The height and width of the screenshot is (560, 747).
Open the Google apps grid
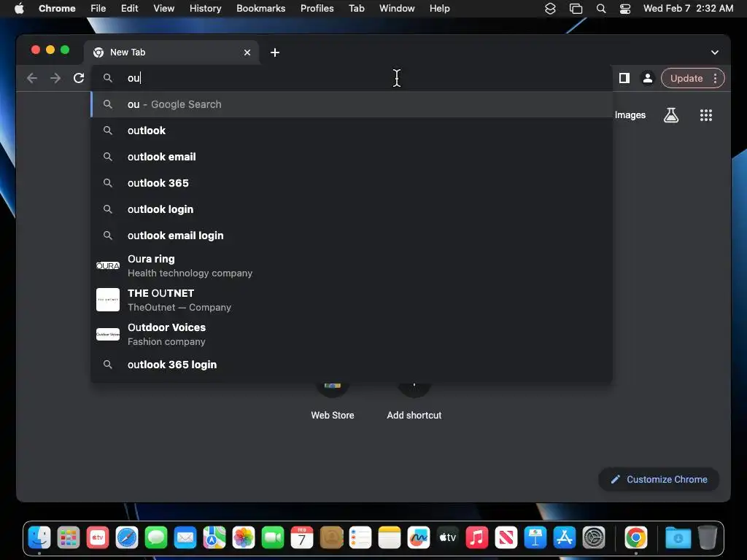[706, 115]
